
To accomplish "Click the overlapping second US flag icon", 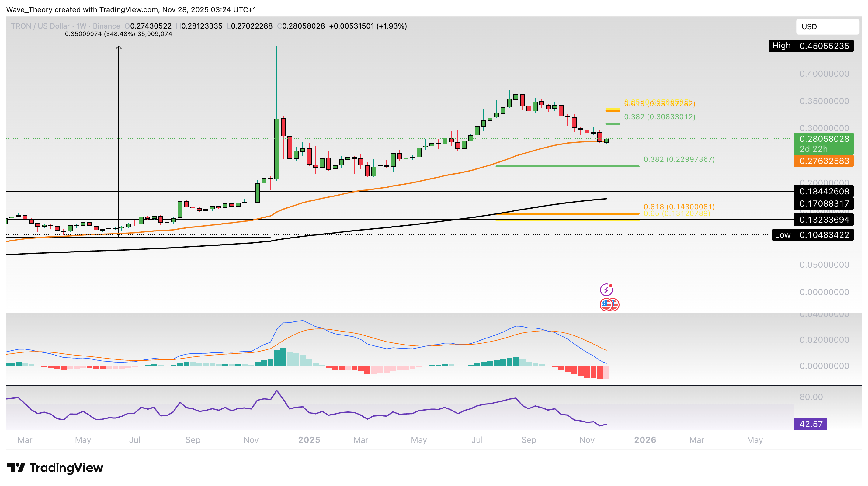I will click(x=614, y=304).
